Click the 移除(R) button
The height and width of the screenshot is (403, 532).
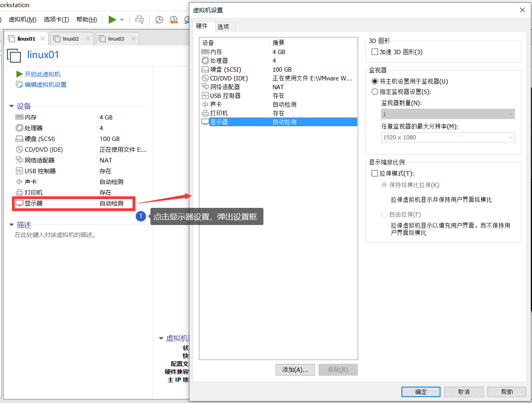(x=338, y=370)
